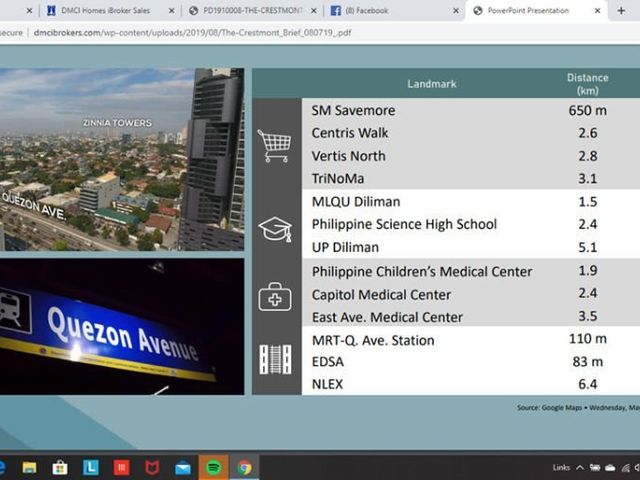
Task: Open the Mail app on taskbar
Action: (182, 468)
